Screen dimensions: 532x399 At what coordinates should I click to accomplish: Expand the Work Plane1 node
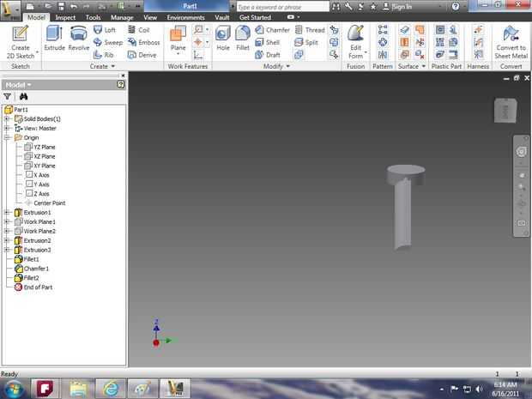pyautogui.click(x=7, y=221)
